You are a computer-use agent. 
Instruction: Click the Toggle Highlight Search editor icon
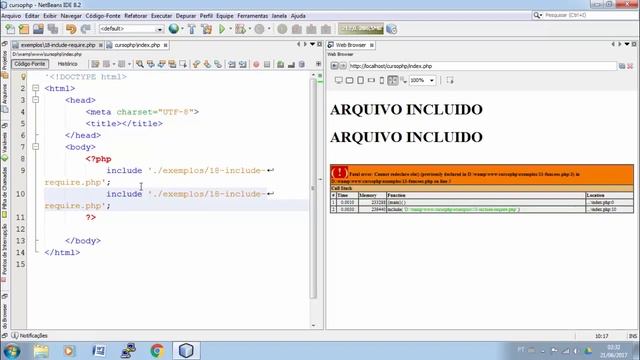tap(172, 64)
